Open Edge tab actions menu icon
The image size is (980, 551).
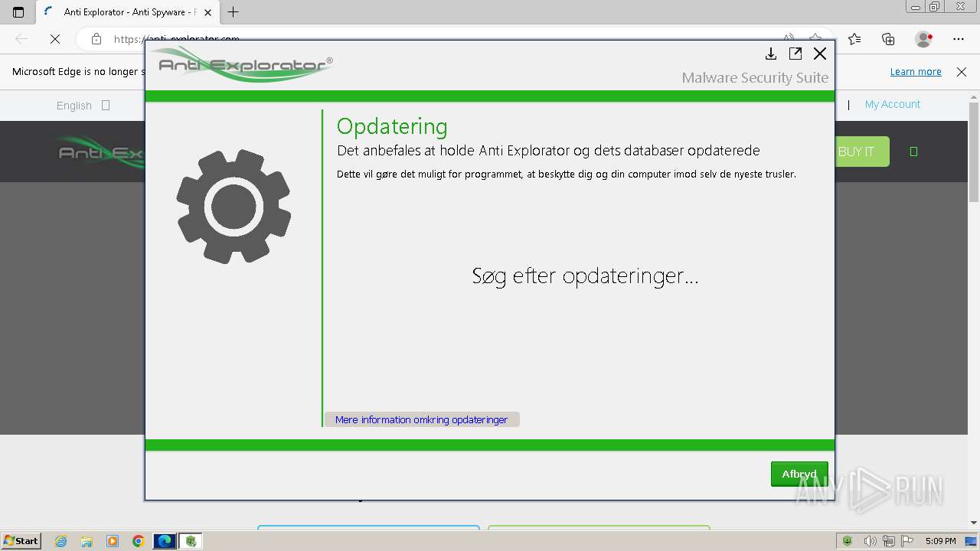(x=18, y=11)
